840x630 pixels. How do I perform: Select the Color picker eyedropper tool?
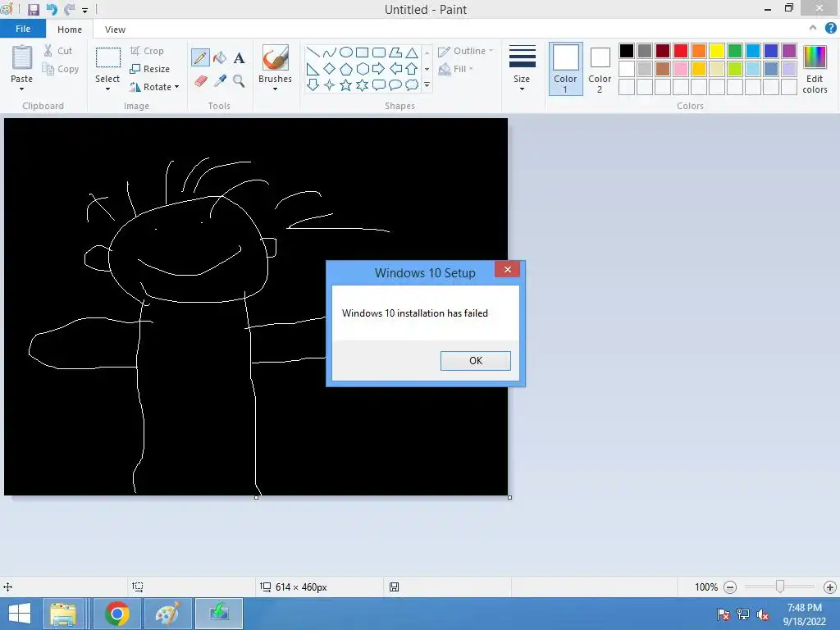(x=220, y=81)
